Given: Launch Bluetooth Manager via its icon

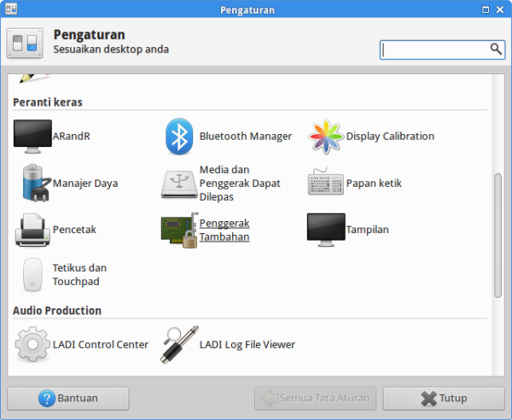Looking at the screenshot, I should pyautogui.click(x=179, y=137).
